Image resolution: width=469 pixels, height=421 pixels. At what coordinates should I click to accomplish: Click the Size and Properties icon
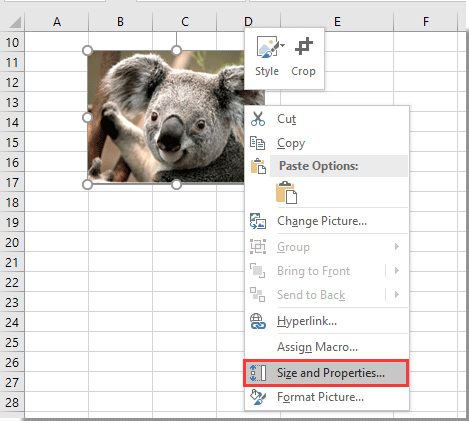(x=258, y=373)
